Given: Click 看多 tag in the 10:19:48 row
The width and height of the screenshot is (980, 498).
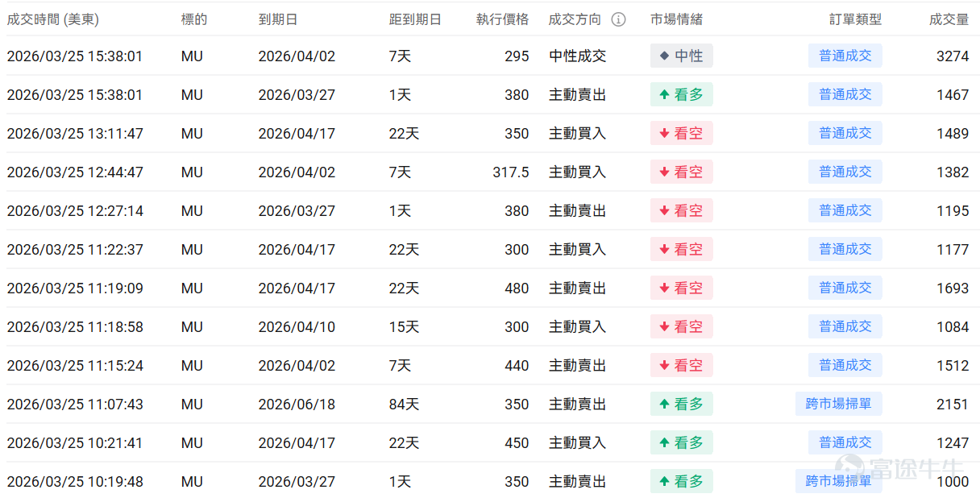Looking at the screenshot, I should tap(682, 481).
